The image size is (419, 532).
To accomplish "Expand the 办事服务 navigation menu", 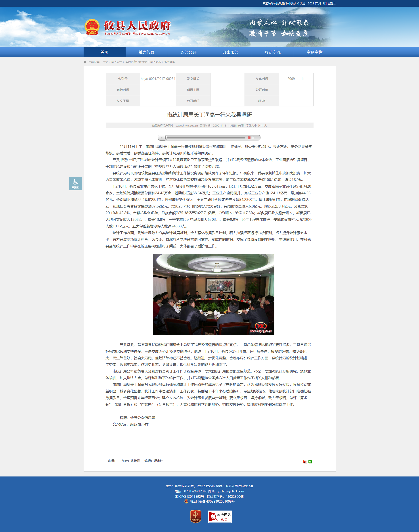I will (230, 52).
